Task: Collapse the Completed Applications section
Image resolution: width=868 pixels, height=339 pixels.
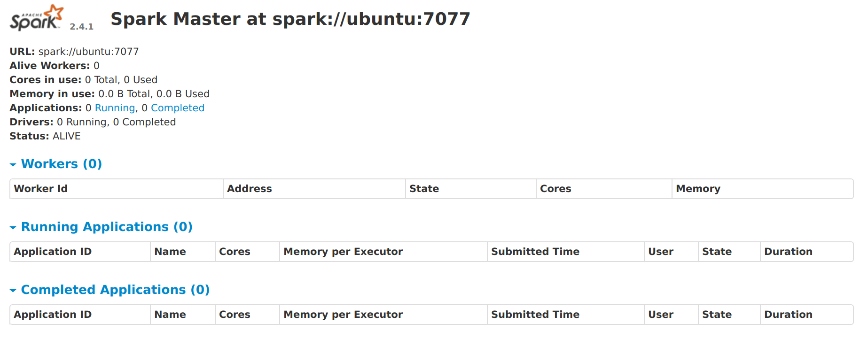Action: 13,290
